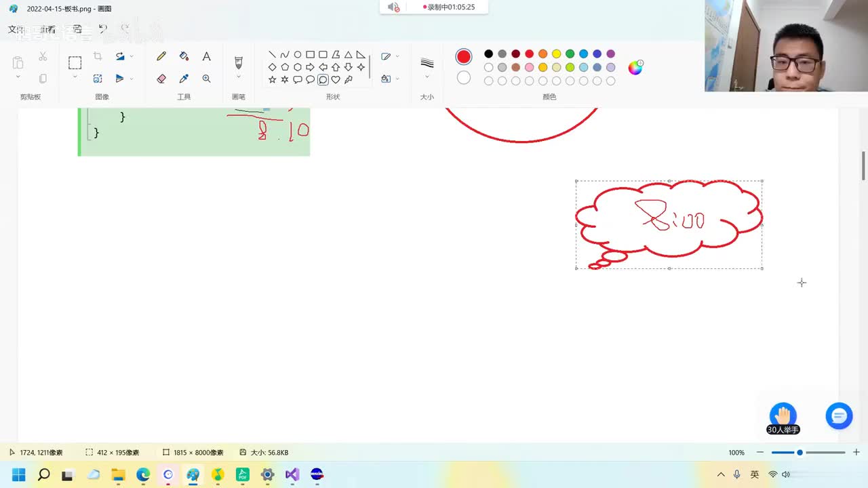
Task: Choose the rectangular Selection tool
Action: (75, 63)
